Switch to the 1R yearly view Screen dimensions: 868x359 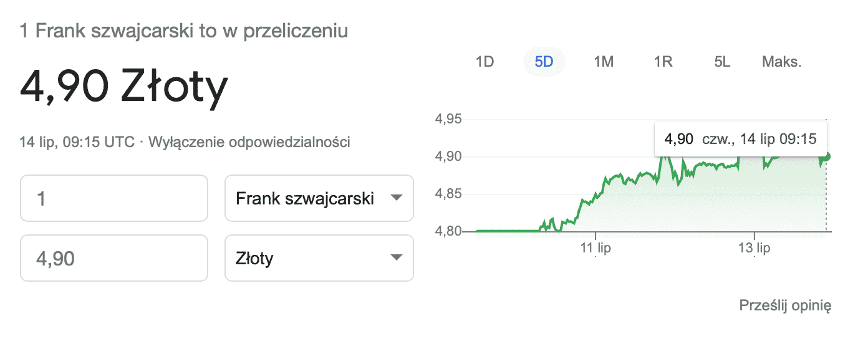663,62
